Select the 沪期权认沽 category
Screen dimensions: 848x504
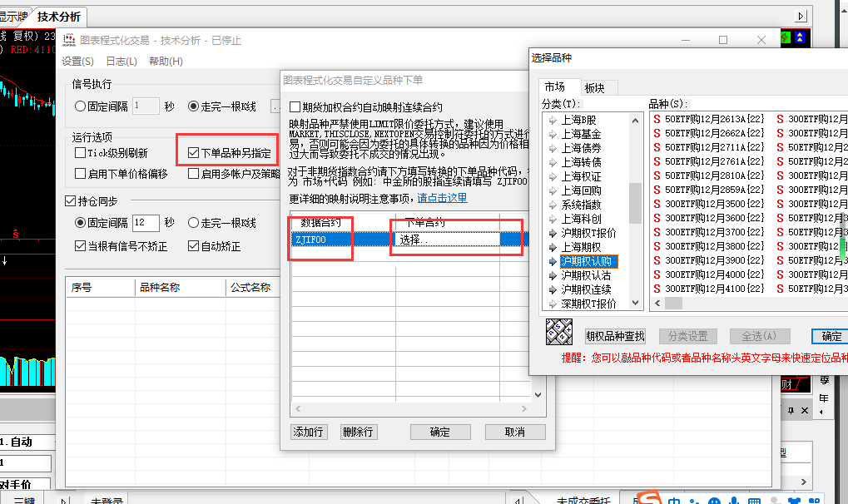point(586,275)
